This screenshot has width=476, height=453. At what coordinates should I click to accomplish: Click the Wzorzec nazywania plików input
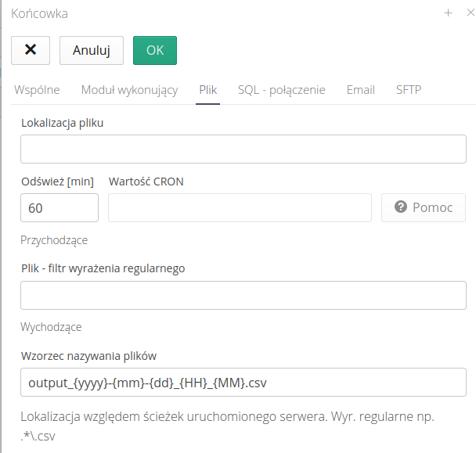(x=243, y=383)
